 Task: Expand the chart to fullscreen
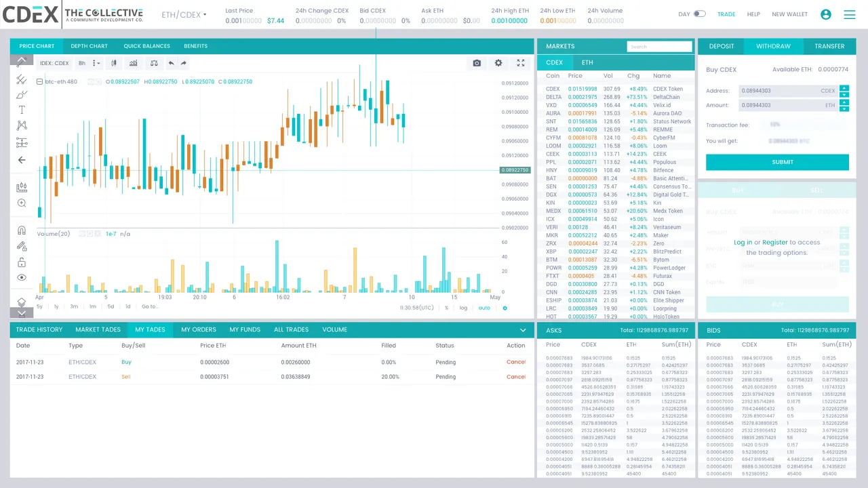[521, 63]
